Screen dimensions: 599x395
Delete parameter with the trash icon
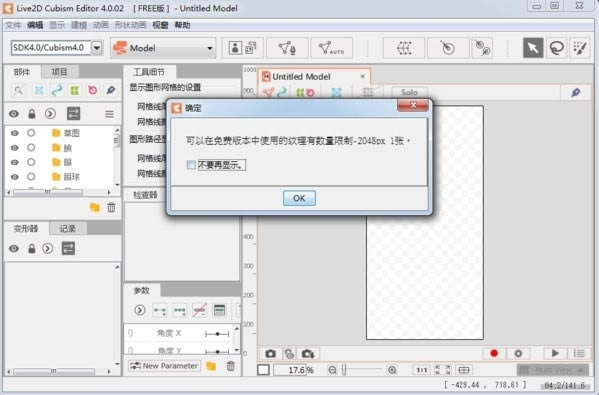coord(231,366)
